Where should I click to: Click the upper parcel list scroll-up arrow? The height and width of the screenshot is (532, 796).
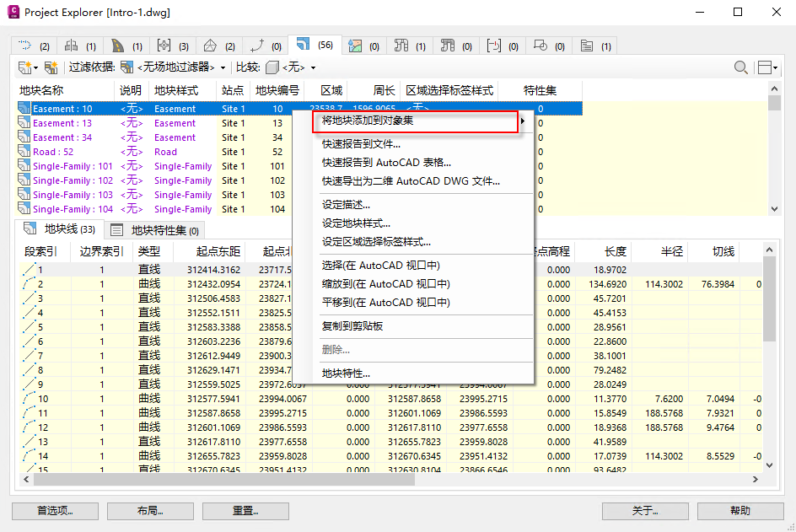774,89
